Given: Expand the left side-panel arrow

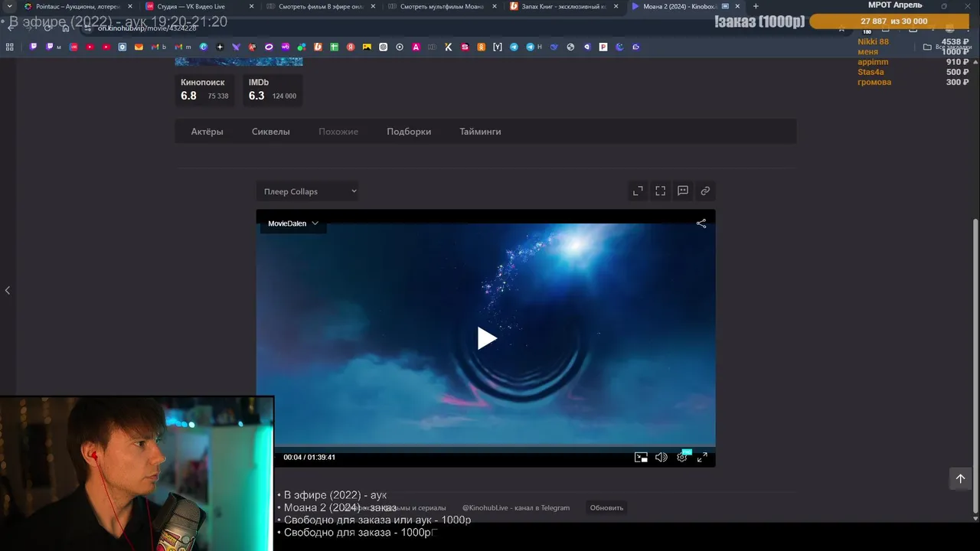Looking at the screenshot, I should (8, 290).
